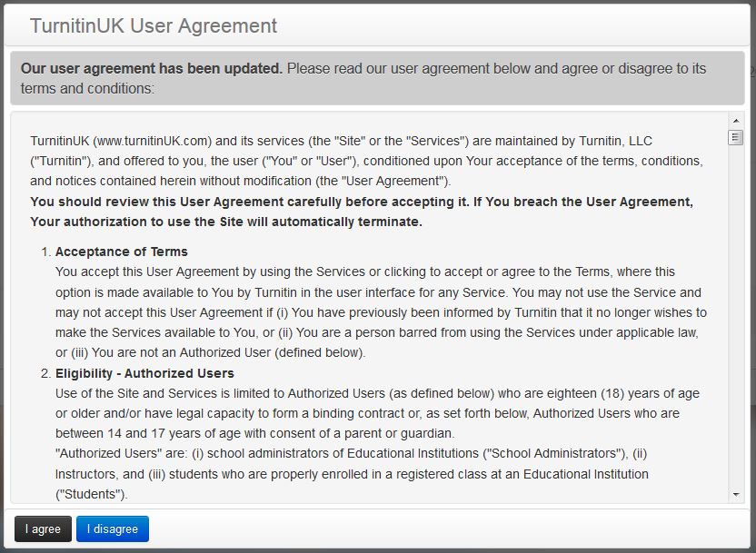Click the empty scrollbar track below thumb
756x553 pixels.
(736, 318)
